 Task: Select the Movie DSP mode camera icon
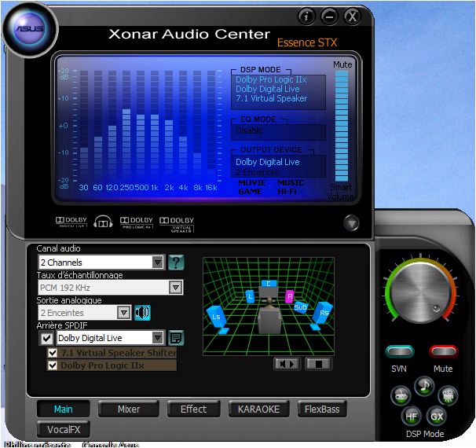[448, 396]
